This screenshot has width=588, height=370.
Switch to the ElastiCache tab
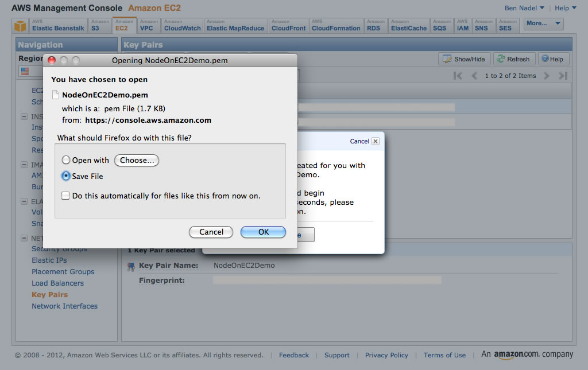tap(409, 26)
